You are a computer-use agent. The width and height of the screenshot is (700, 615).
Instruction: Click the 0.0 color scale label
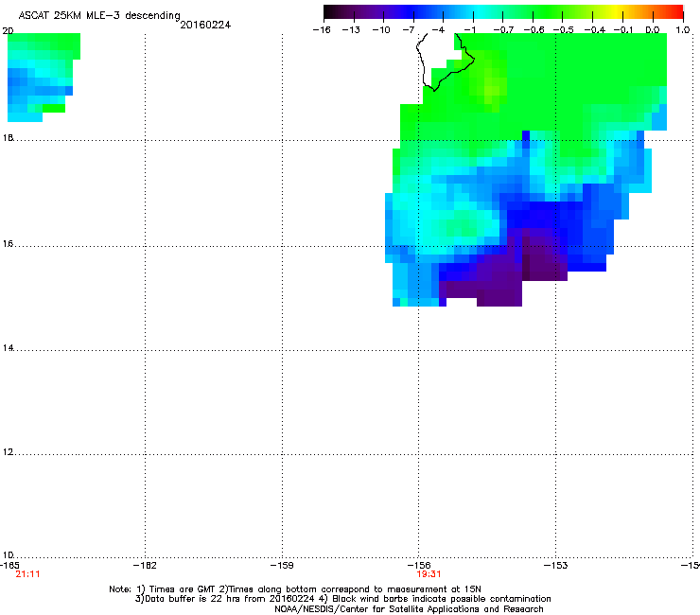(653, 30)
